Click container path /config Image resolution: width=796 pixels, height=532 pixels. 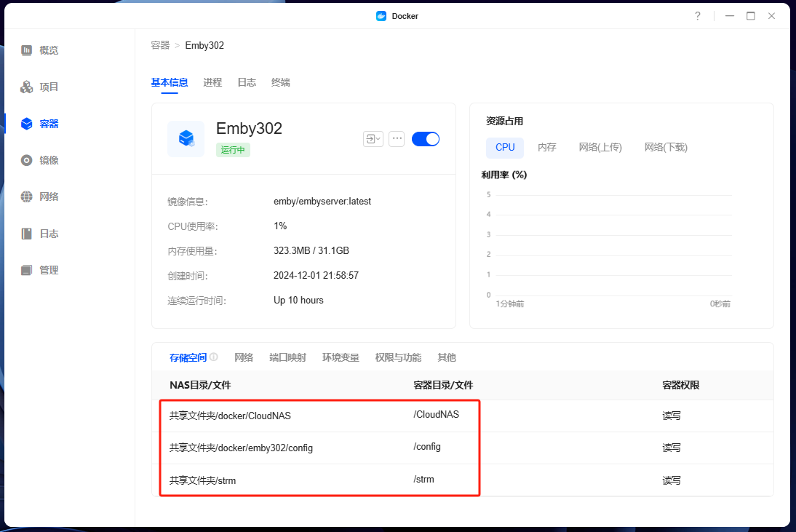[427, 447]
